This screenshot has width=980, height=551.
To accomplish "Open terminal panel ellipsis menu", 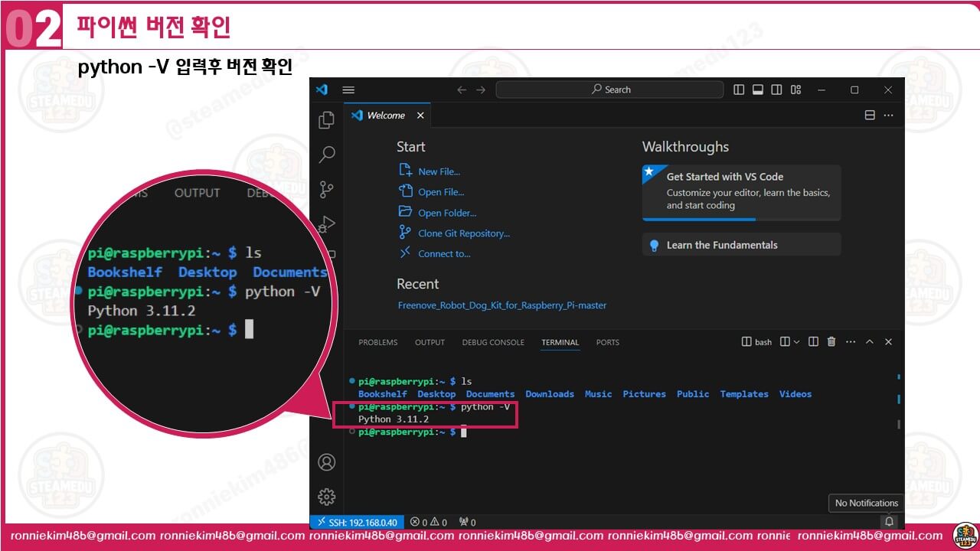I will (x=851, y=342).
